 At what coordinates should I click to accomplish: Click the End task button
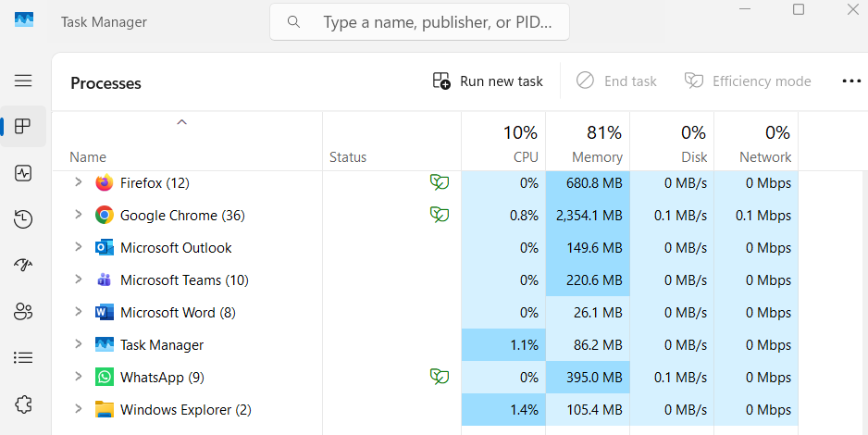coord(616,81)
